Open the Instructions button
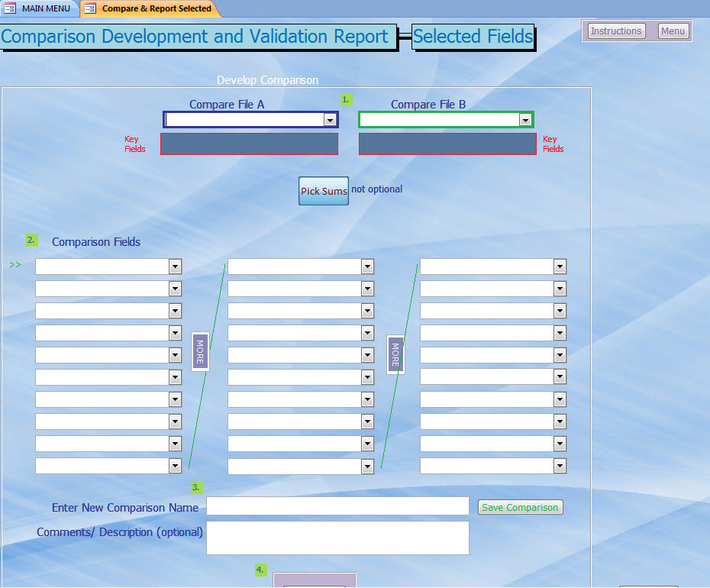This screenshot has width=710, height=588. [x=615, y=31]
